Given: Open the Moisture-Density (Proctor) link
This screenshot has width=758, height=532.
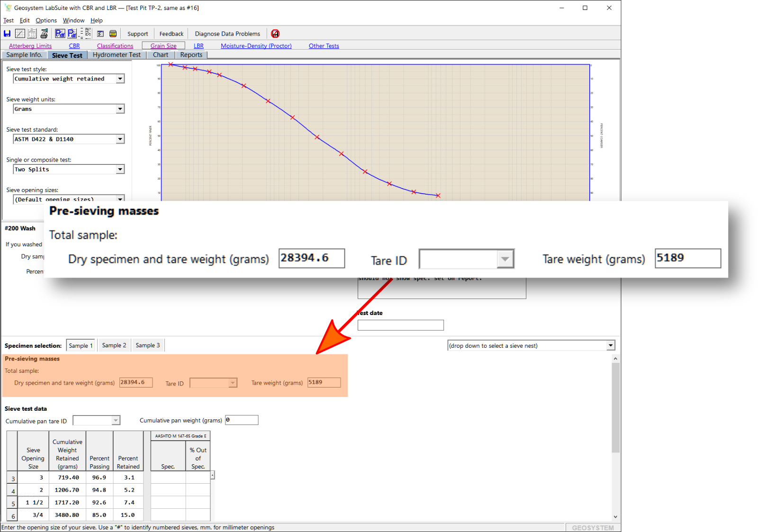Looking at the screenshot, I should [x=256, y=46].
